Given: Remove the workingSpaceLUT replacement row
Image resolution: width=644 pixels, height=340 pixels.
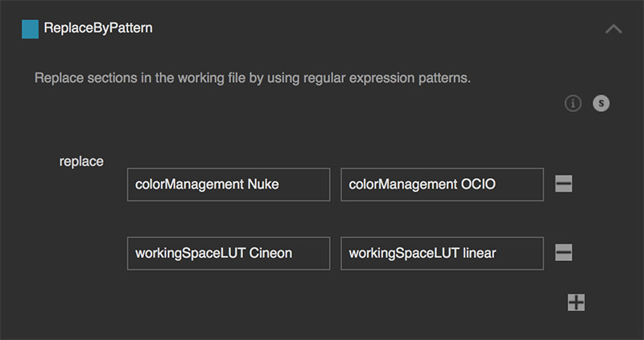Looking at the screenshot, I should tap(563, 253).
